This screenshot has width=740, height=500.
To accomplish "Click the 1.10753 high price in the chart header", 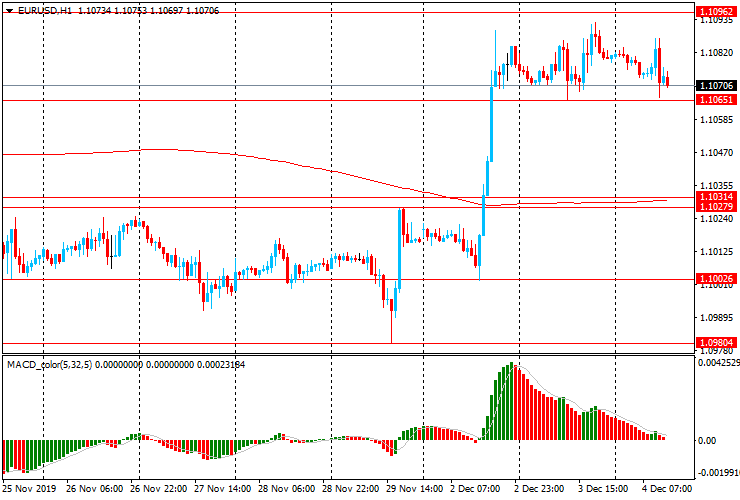I will (x=130, y=10).
